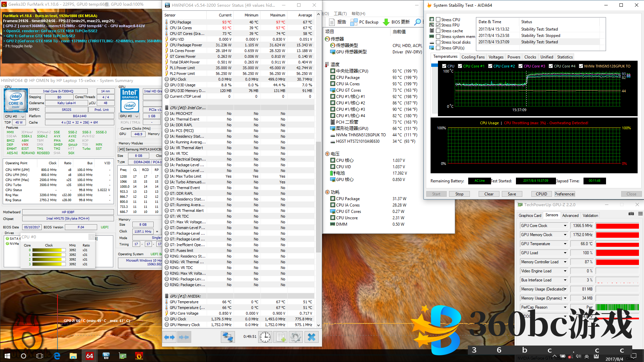Click GPU-Z screenshot camera icon
The image size is (644, 362).
click(631, 214)
